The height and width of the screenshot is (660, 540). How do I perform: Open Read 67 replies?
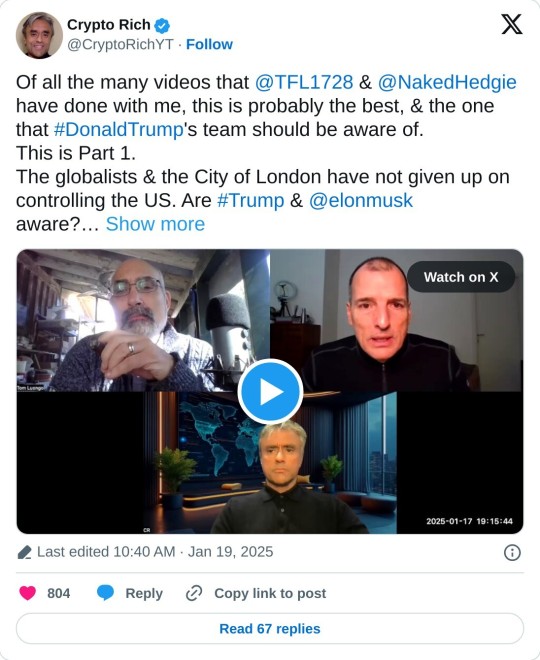270,628
